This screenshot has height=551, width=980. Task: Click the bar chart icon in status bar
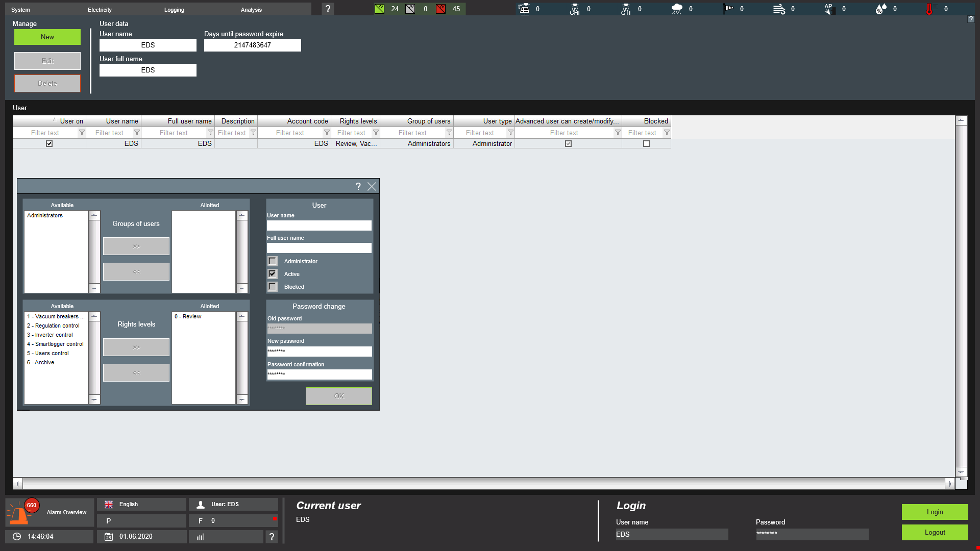pos(201,537)
